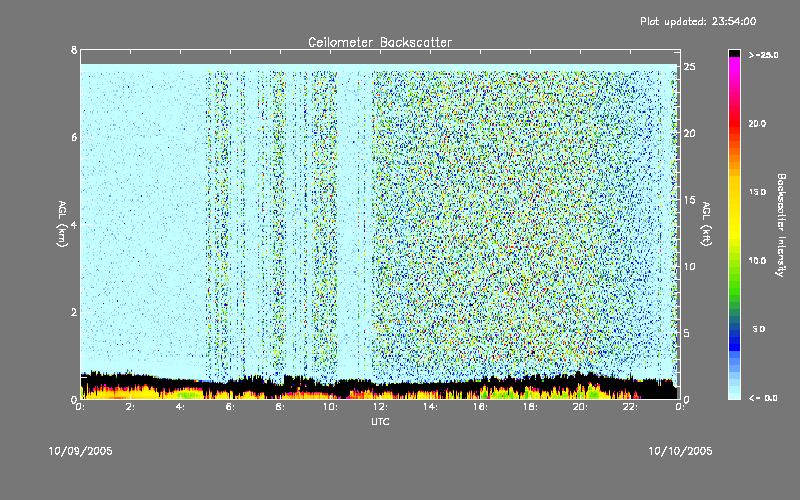Image resolution: width=800 pixels, height=500 pixels.
Task: Click the "2:" hour tick on the UTC axis
Action: click(x=130, y=407)
